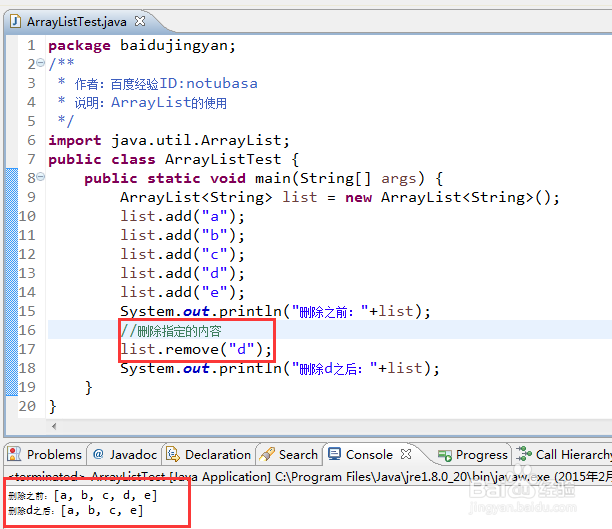This screenshot has height=529, width=612.
Task: Click line number 17 in the gutter
Action: tap(27, 349)
